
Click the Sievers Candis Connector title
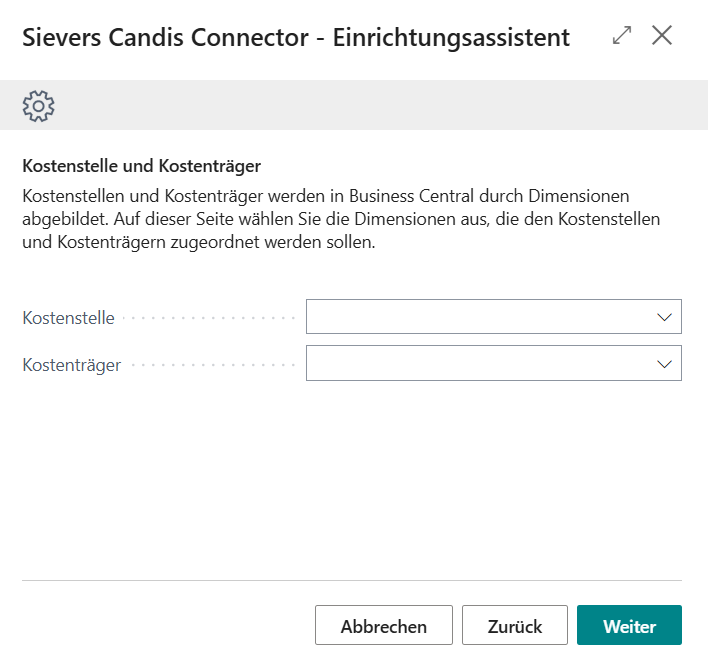click(x=296, y=38)
